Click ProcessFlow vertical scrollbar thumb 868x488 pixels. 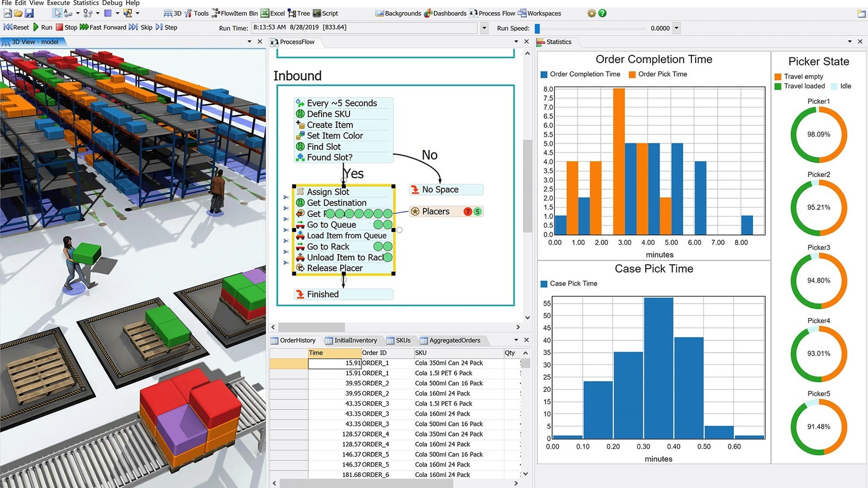point(527,185)
